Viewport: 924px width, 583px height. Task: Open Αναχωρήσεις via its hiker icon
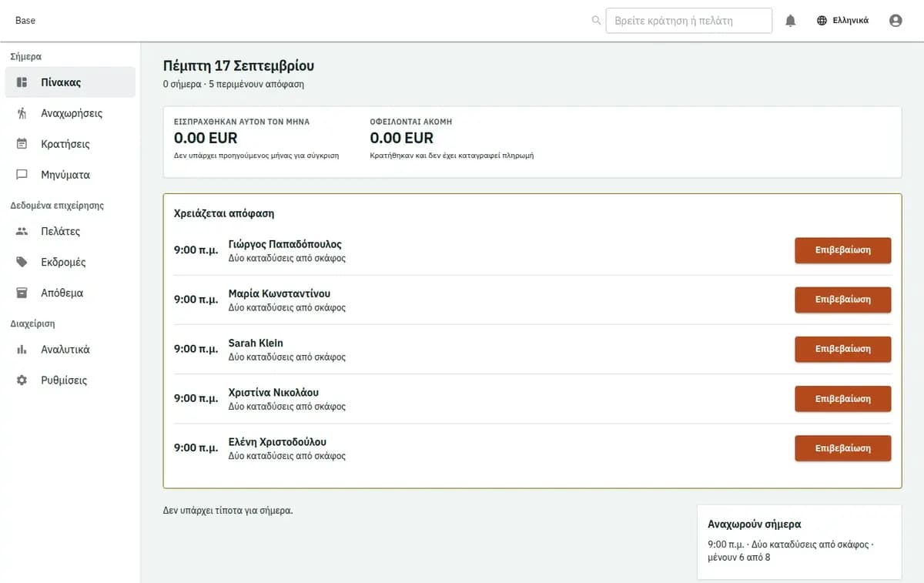pos(22,113)
